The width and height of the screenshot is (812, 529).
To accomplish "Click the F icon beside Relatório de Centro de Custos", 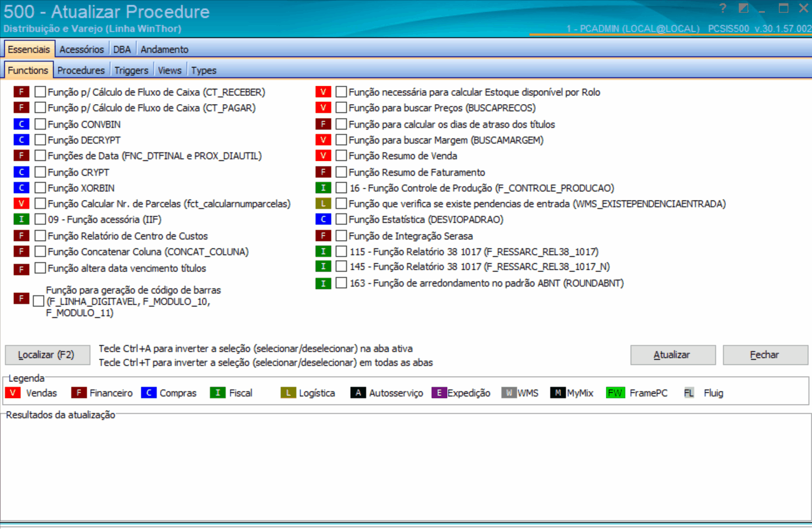I will [x=22, y=235].
